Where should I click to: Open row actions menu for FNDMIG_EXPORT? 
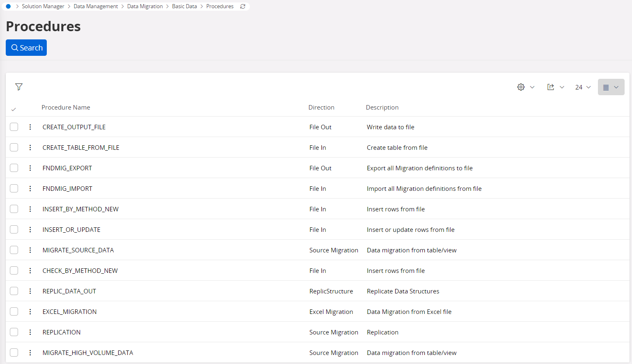click(x=30, y=168)
